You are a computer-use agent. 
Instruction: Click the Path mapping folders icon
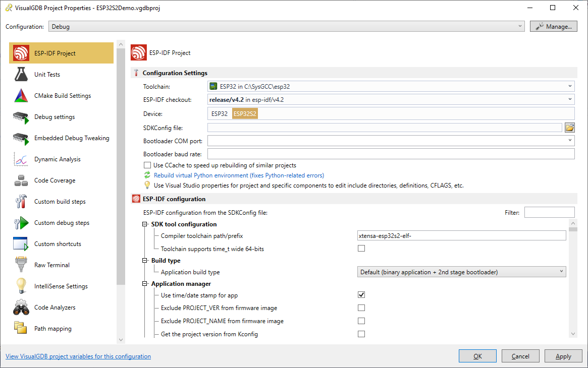coord(21,328)
